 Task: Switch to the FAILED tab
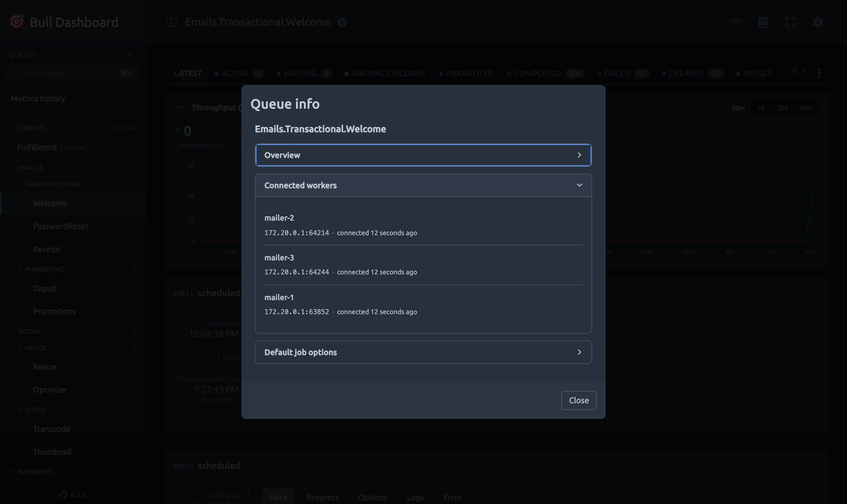point(623,73)
